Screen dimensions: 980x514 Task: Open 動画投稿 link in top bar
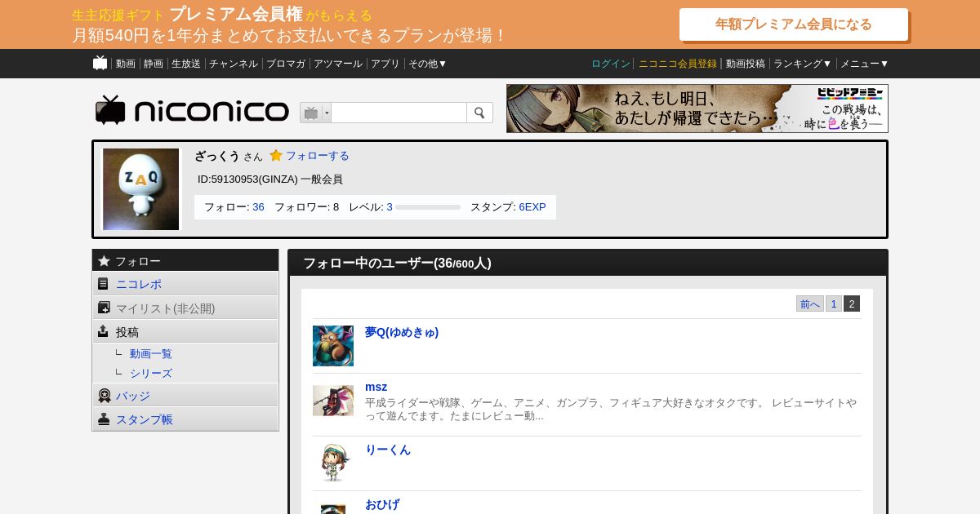[746, 64]
